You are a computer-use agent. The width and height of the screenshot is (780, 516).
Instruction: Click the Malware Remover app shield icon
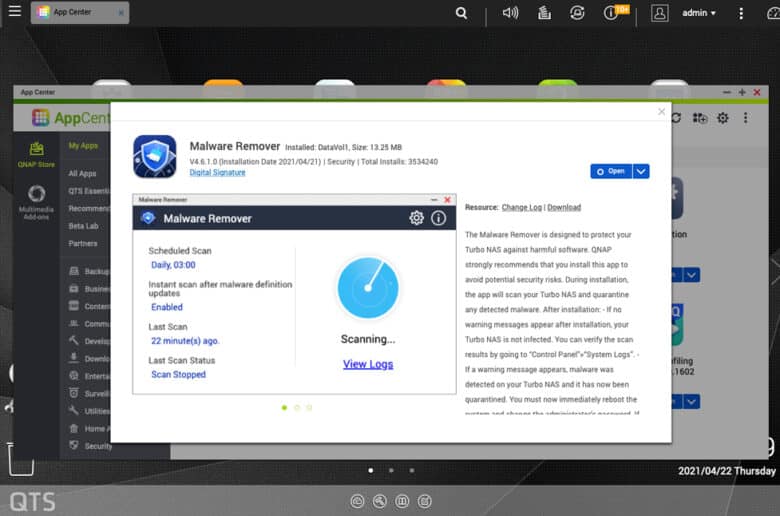click(x=155, y=157)
